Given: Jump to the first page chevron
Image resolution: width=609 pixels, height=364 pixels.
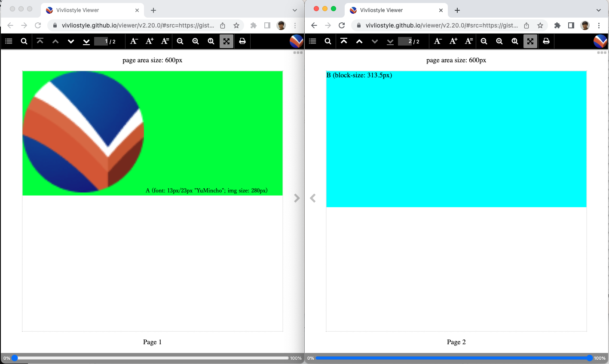Looking at the screenshot, I should (40, 41).
